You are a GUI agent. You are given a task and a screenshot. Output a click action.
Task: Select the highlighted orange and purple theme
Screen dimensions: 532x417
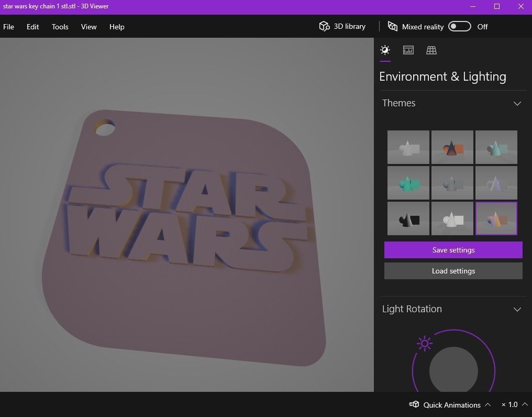click(496, 218)
